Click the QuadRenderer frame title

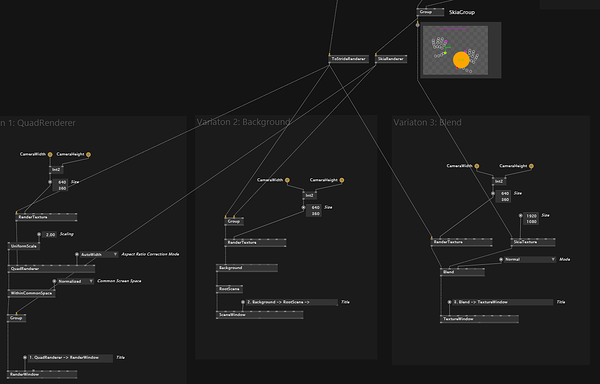pyautogui.click(x=38, y=123)
